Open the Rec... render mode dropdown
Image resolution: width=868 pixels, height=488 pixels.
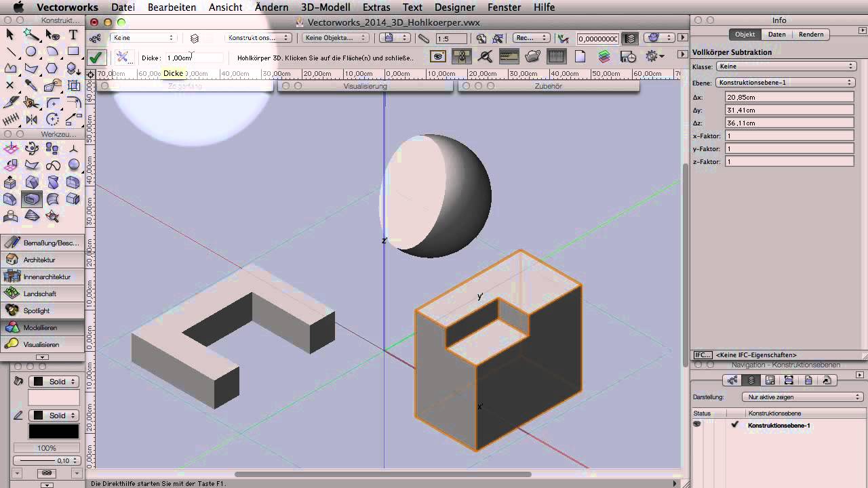532,38
